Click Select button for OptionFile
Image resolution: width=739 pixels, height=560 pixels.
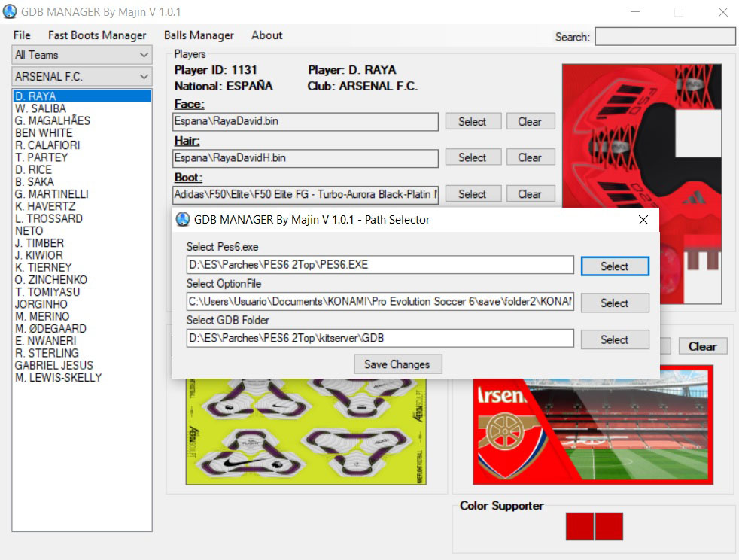(x=615, y=303)
